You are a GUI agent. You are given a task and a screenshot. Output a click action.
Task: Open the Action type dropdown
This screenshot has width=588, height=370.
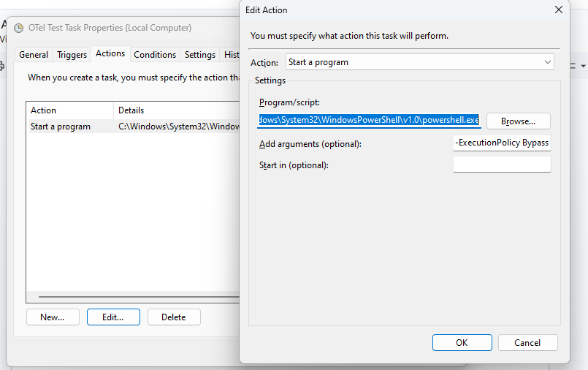(x=419, y=62)
